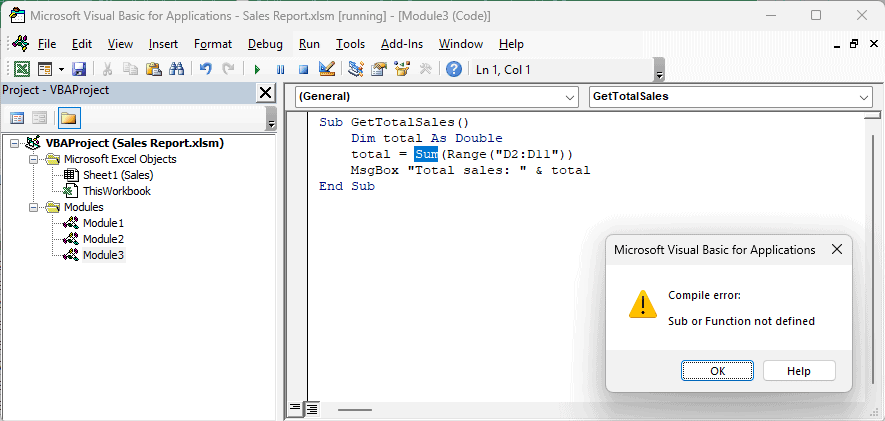Click Project pane toolbar overflow arrow
This screenshot has width=885, height=421.
click(x=271, y=119)
